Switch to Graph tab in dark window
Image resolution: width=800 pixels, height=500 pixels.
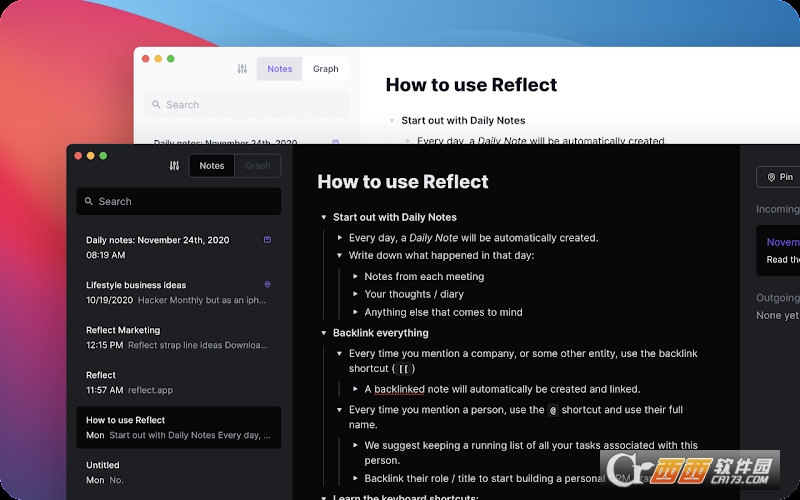258,166
